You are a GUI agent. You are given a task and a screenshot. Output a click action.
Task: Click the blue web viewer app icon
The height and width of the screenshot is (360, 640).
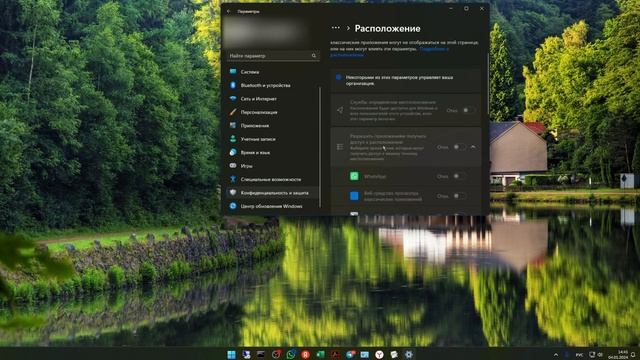pyautogui.click(x=354, y=196)
